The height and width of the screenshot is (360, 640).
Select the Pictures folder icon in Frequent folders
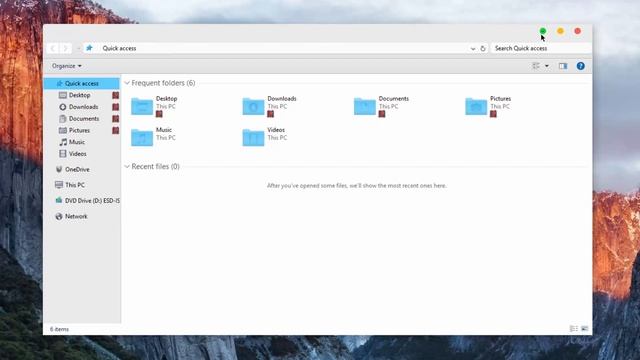(x=476, y=106)
